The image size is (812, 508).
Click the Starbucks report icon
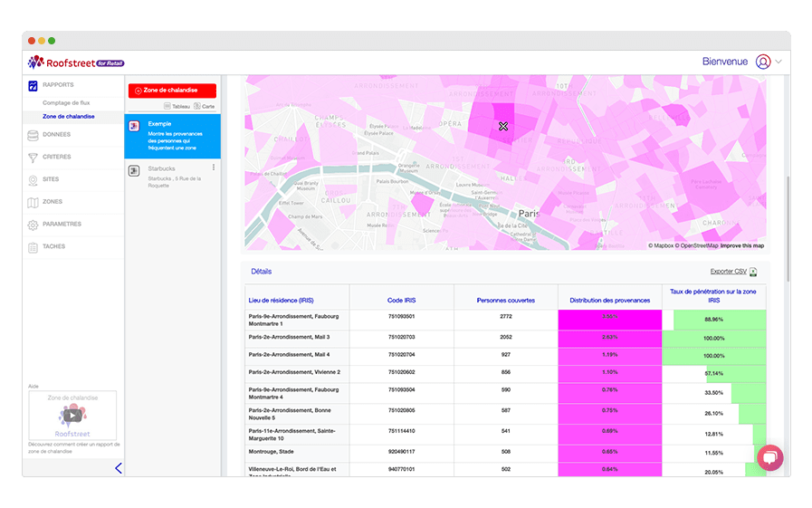click(x=134, y=171)
